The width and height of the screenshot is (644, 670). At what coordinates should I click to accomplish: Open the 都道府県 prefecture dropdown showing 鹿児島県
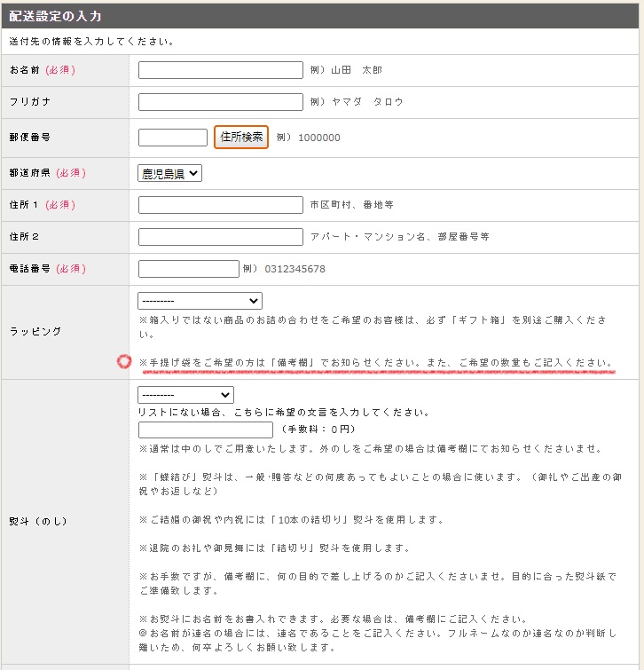(x=169, y=173)
